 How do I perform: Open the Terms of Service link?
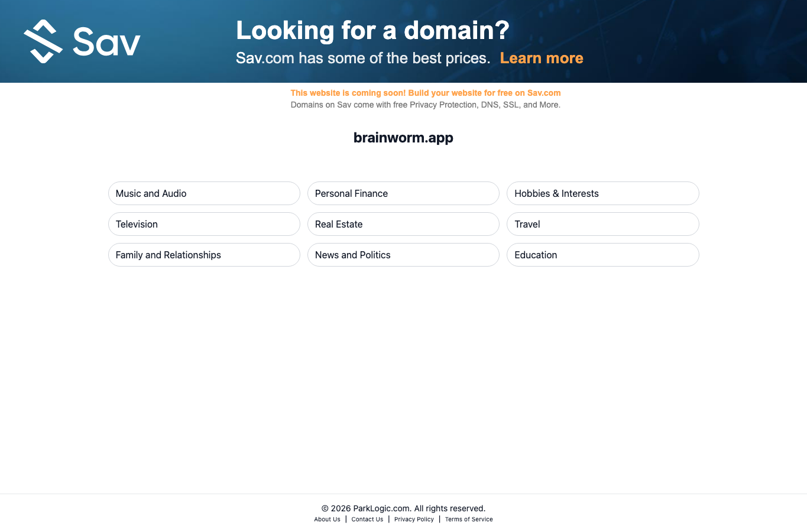pos(469,520)
